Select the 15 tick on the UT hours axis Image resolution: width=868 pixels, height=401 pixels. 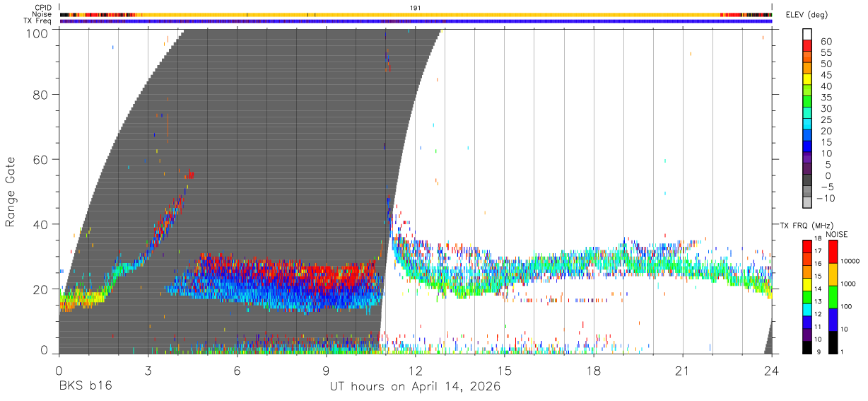coord(505,371)
